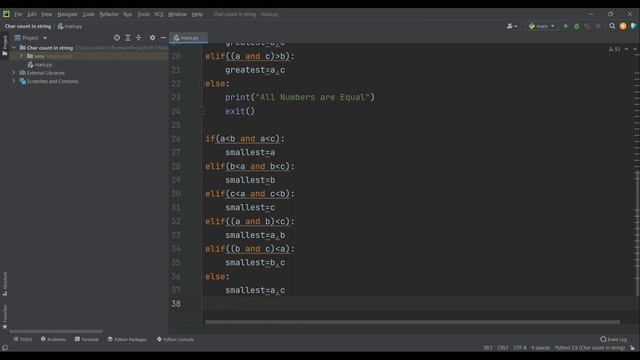Click the editor vertical scrollbar thumb
Viewport: 640px width, 360px height.
(638, 233)
